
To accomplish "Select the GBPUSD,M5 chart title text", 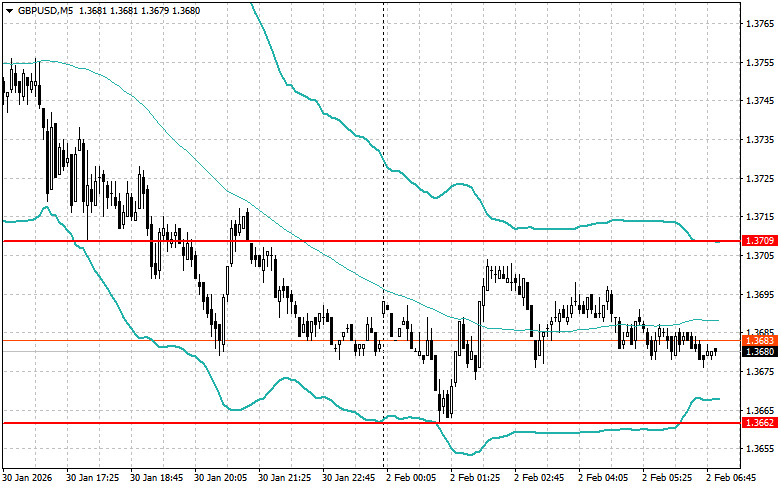I will pyautogui.click(x=43, y=10).
